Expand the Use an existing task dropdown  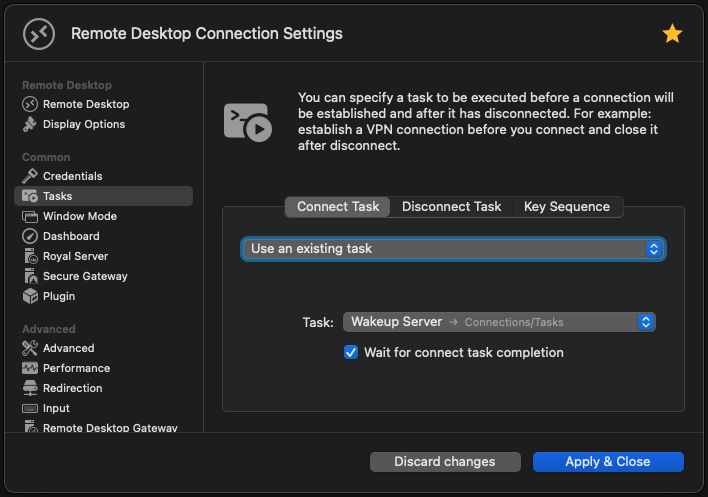[453, 248]
